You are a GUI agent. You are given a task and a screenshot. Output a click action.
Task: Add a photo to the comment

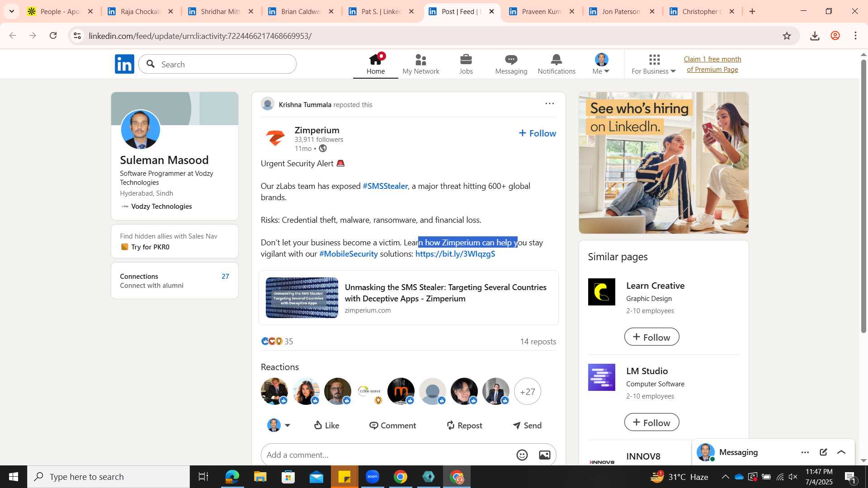tap(545, 455)
